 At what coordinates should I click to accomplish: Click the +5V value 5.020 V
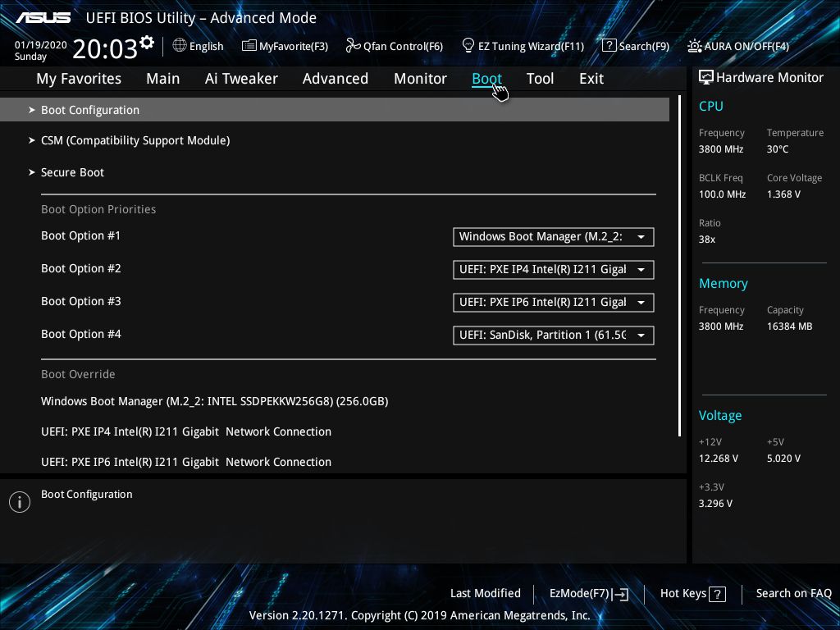(783, 459)
